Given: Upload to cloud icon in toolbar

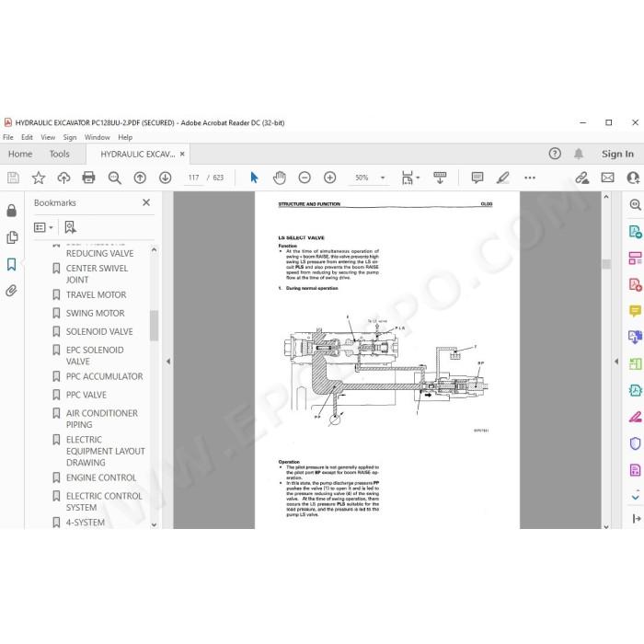Looking at the screenshot, I should 63,178.
